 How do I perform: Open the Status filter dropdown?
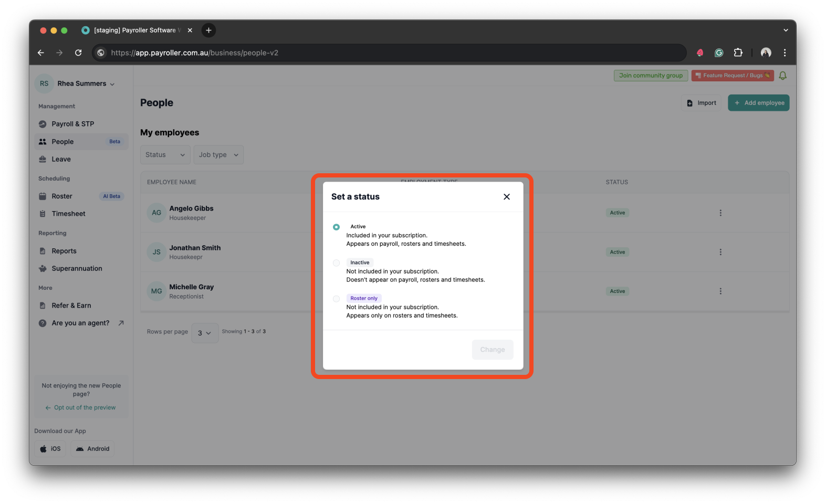tap(165, 155)
